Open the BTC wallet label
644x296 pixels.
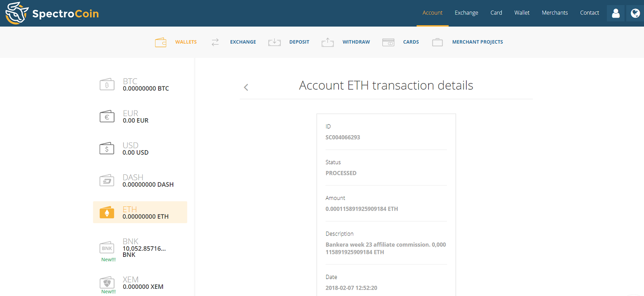(x=130, y=81)
